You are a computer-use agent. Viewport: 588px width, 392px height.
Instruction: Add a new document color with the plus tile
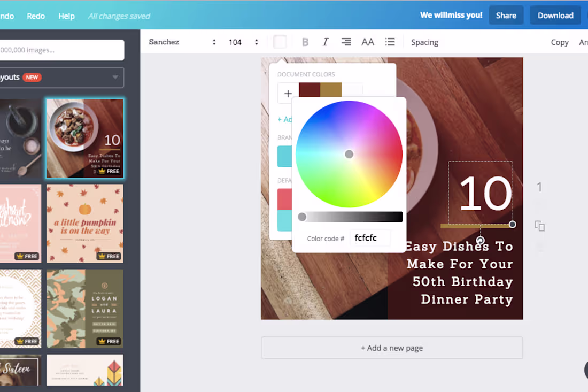point(288,93)
